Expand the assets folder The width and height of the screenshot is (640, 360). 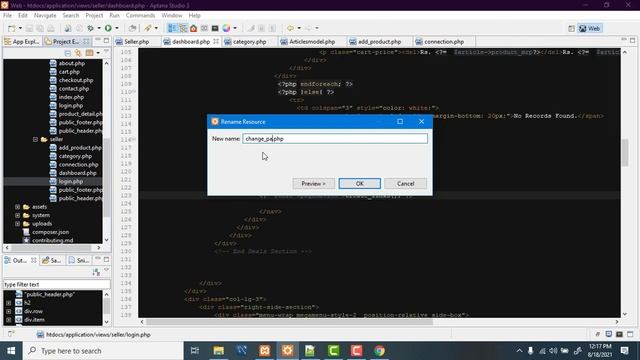[x=17, y=207]
